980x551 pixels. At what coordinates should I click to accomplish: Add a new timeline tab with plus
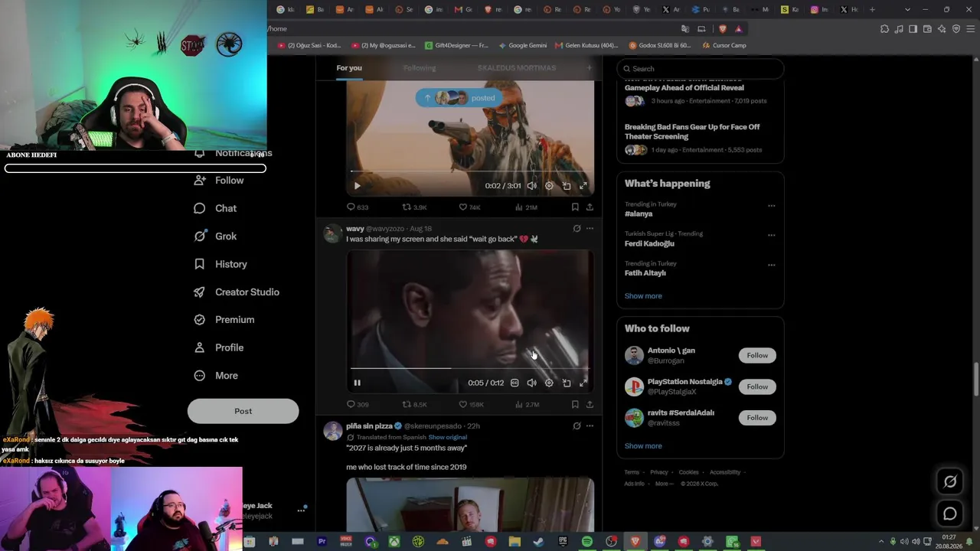click(x=590, y=68)
